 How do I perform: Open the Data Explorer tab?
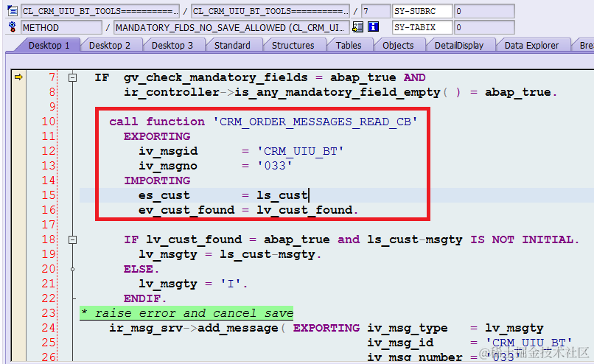(531, 46)
